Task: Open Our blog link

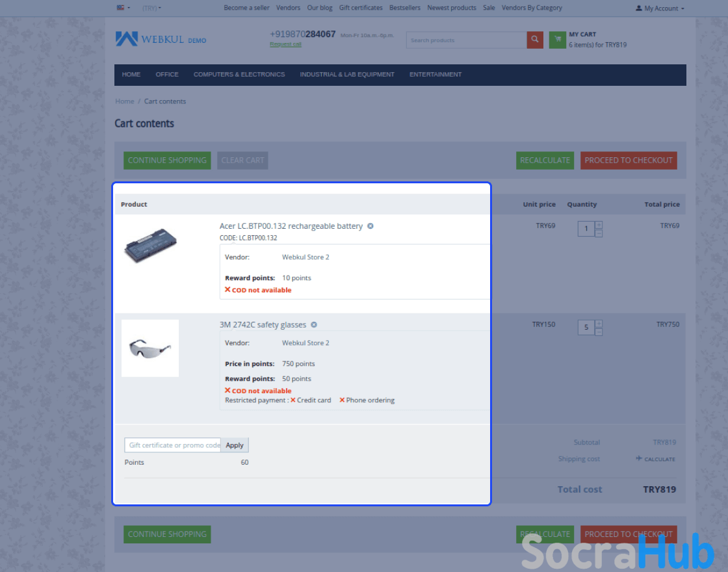Action: (319, 8)
